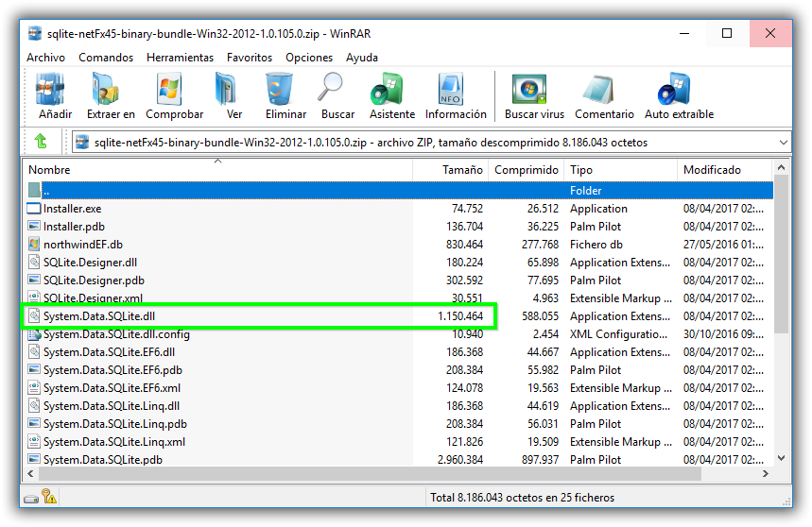This screenshot has height=527, width=812.
Task: Select System.Data.SQLite.EF6.xml file name
Action: click(x=112, y=388)
